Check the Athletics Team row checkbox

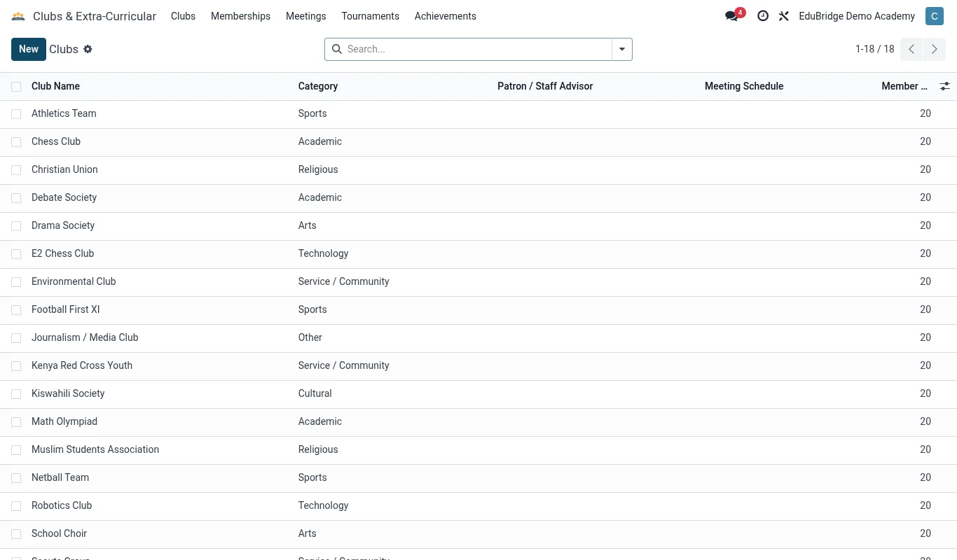pos(16,114)
